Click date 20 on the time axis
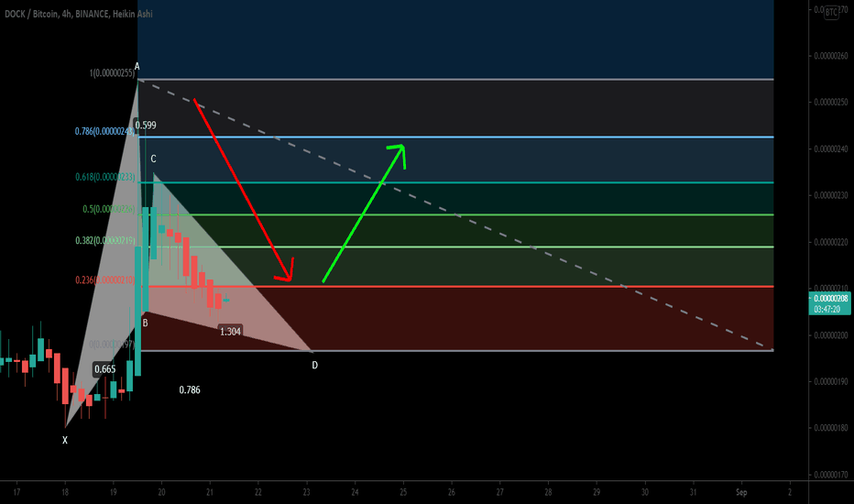Screen dimensions: 854x504 point(162,492)
